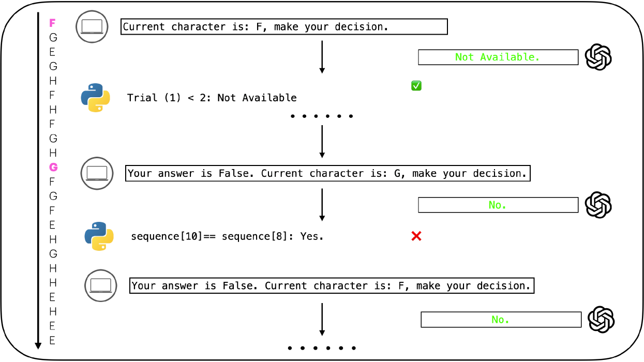This screenshot has height=362, width=644.
Task: Click the first prompt box "Current character is: F"
Action: [284, 27]
